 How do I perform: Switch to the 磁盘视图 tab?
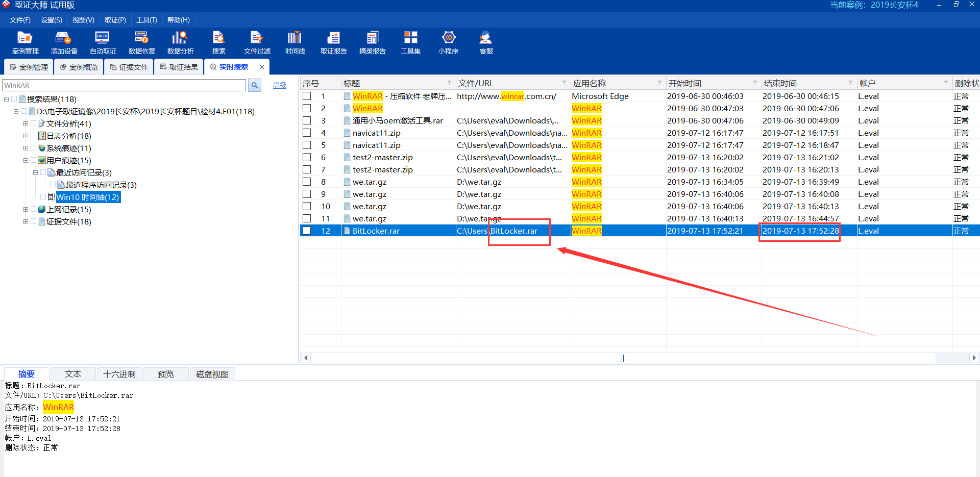point(212,374)
